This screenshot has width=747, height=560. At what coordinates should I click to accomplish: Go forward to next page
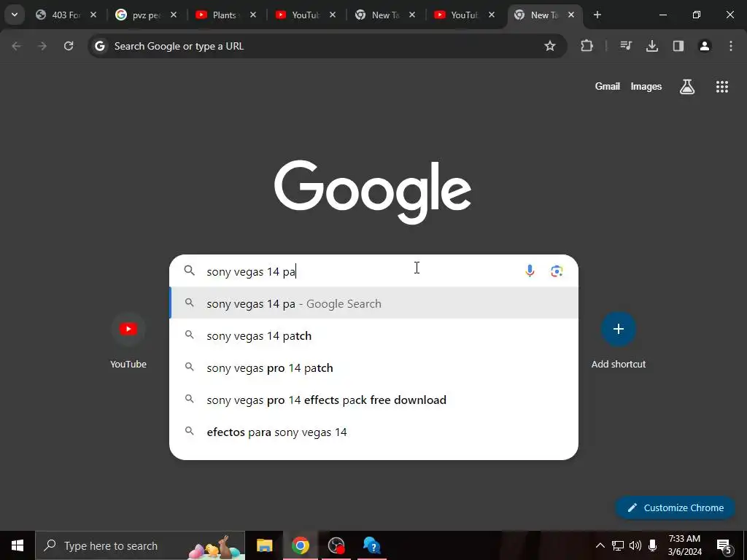[42, 46]
